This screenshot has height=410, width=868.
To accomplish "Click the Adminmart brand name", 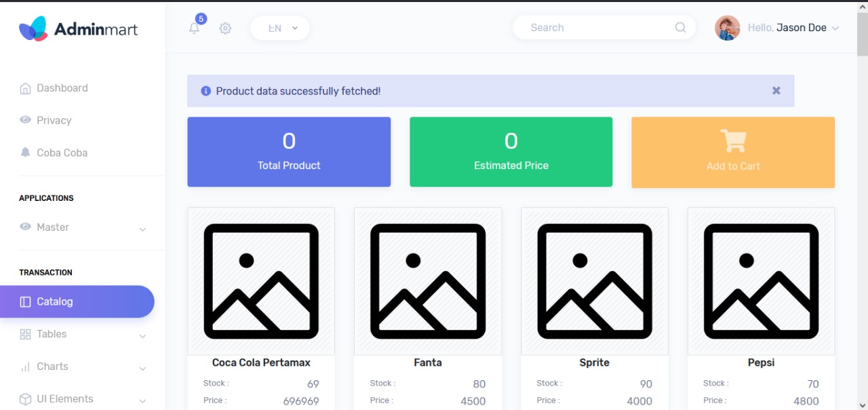I will pos(96,29).
